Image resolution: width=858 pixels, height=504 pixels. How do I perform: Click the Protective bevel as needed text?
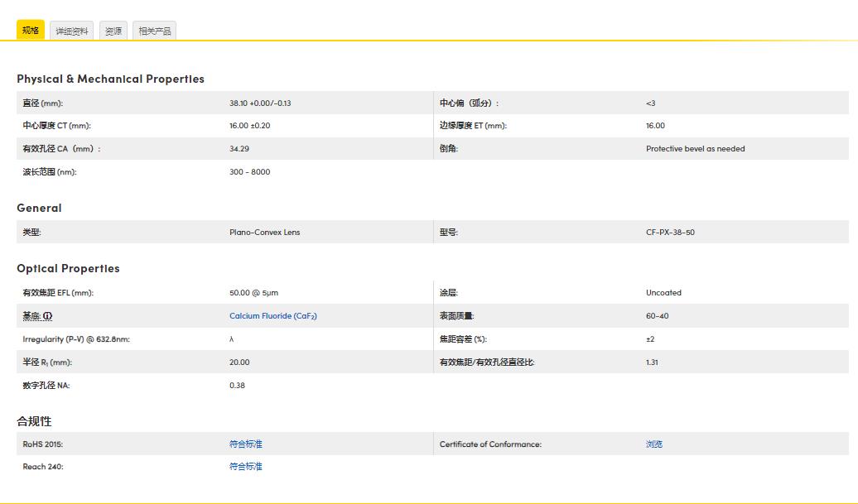[x=695, y=149]
